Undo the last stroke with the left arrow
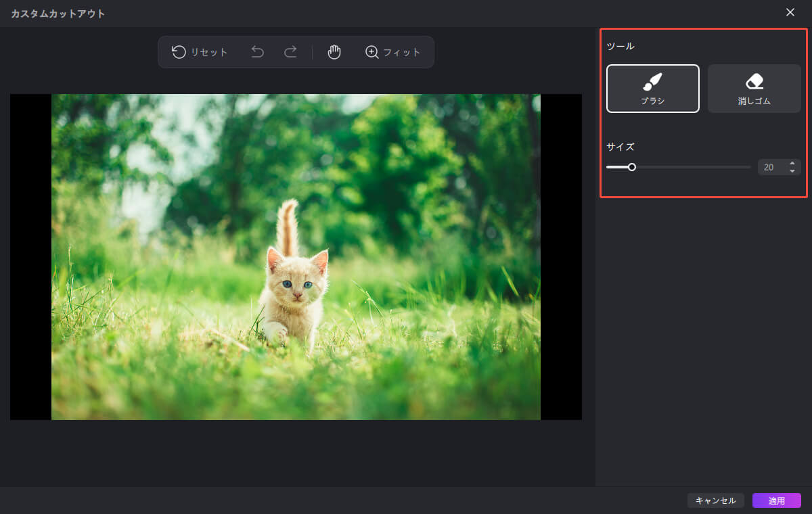 pyautogui.click(x=257, y=52)
